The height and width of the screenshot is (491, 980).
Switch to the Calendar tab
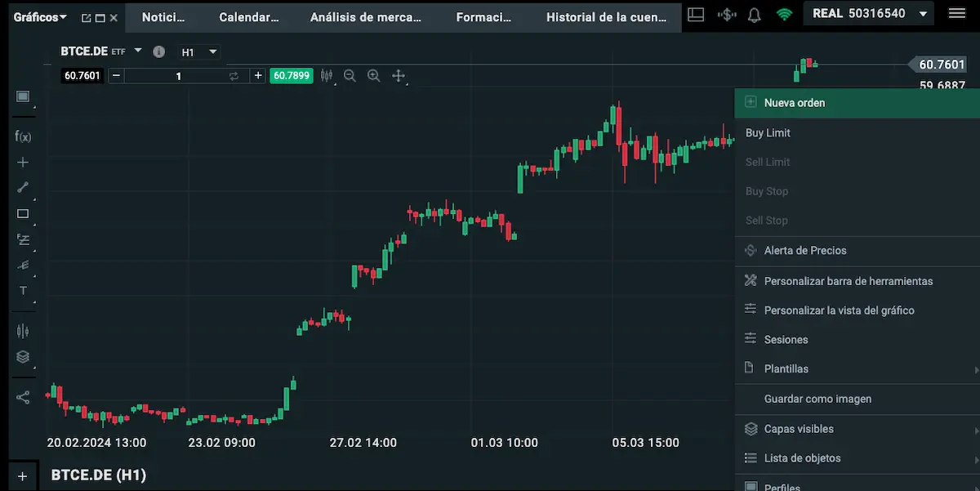(249, 17)
